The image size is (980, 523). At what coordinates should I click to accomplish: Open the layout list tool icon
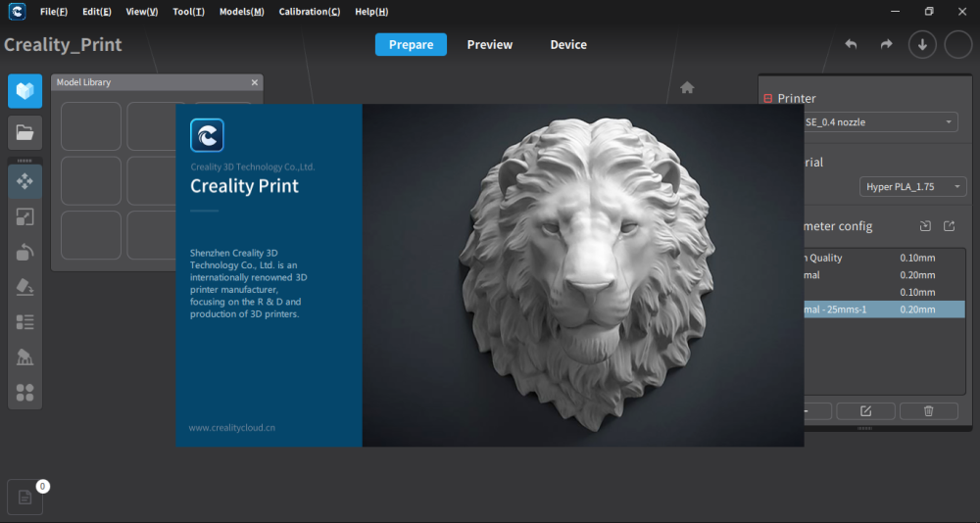(x=25, y=322)
